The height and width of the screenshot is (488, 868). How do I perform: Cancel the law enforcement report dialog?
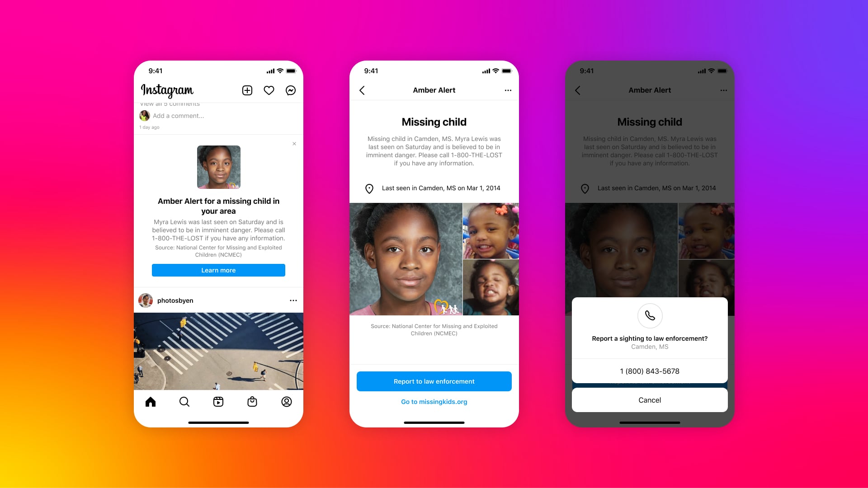pos(649,400)
